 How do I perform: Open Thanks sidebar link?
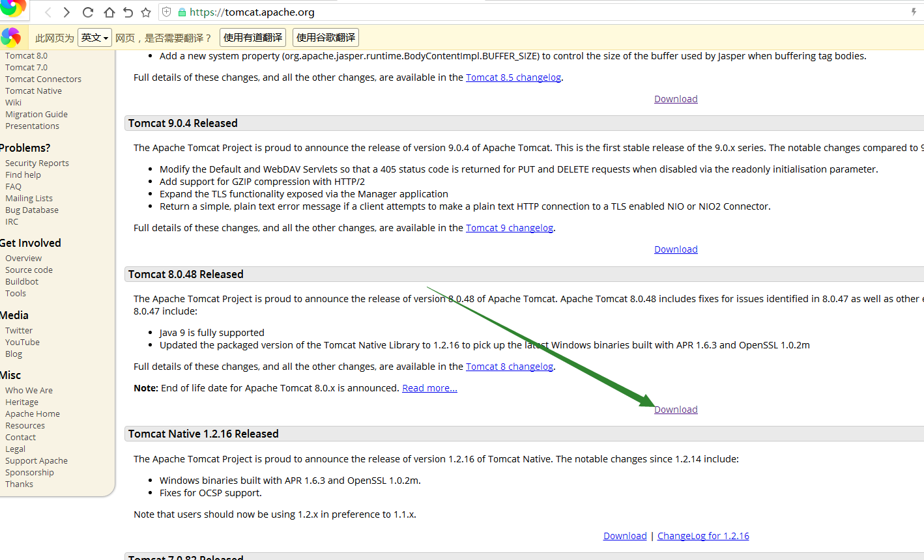[19, 484]
